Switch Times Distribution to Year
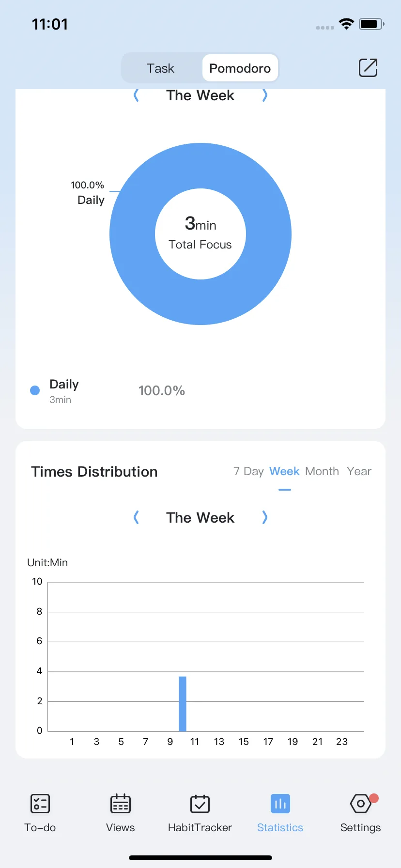The width and height of the screenshot is (401, 868). pyautogui.click(x=359, y=471)
